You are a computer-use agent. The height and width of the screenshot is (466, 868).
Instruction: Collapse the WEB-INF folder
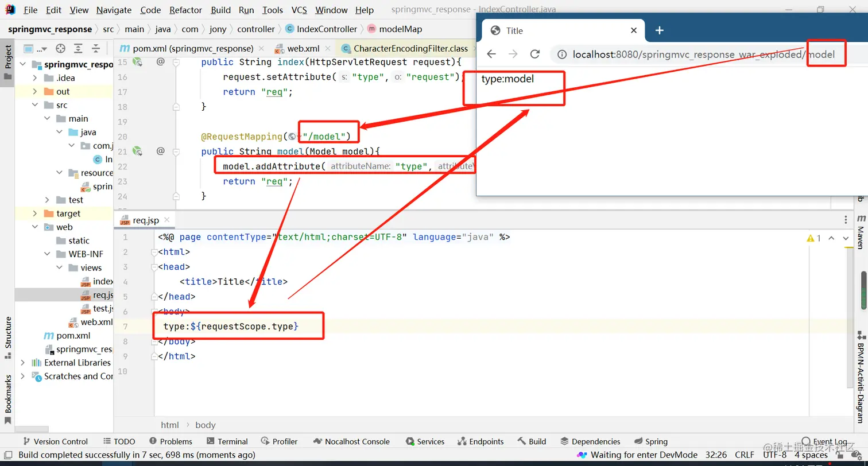(x=47, y=254)
